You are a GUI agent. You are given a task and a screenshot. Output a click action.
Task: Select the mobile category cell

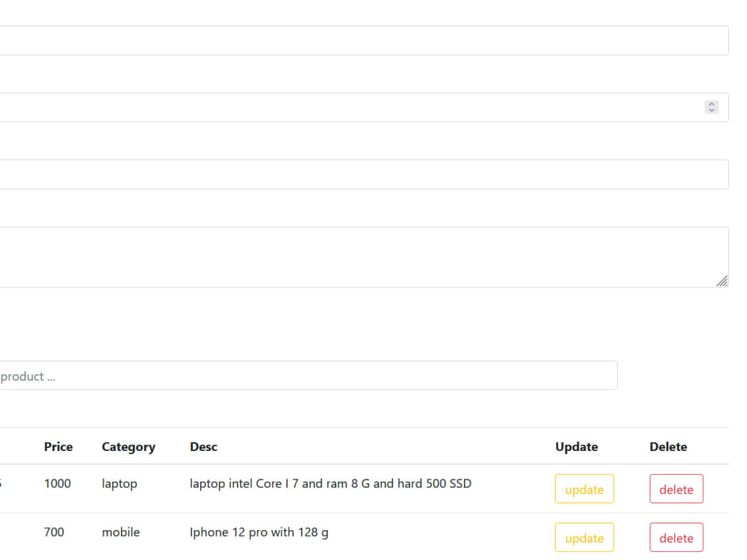tap(121, 532)
